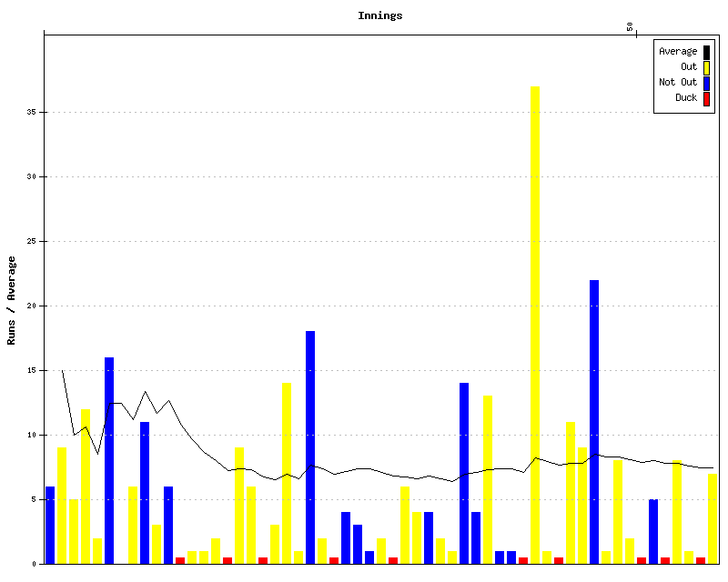Click the blue bar reaching 18 runs
The image size is (728, 582).
[x=310, y=447]
